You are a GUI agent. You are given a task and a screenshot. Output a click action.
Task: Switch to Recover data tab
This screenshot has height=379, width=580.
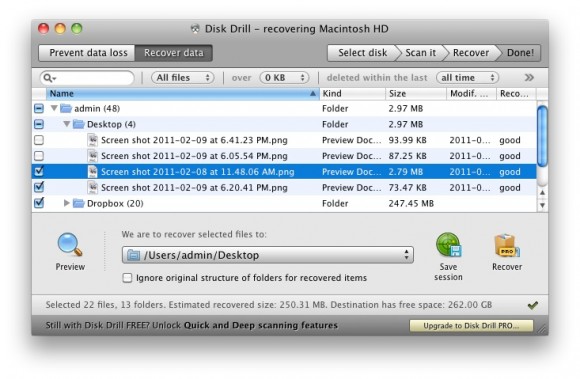click(173, 53)
